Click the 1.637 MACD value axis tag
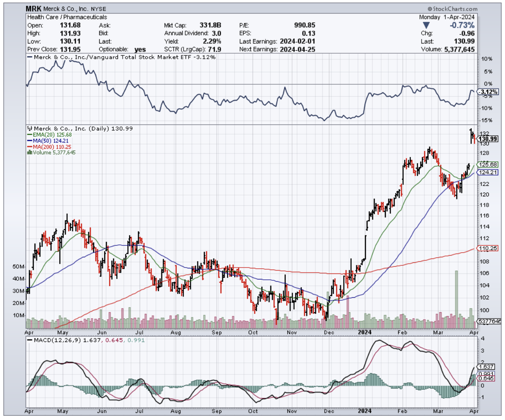505x420 pixels. 486,367
